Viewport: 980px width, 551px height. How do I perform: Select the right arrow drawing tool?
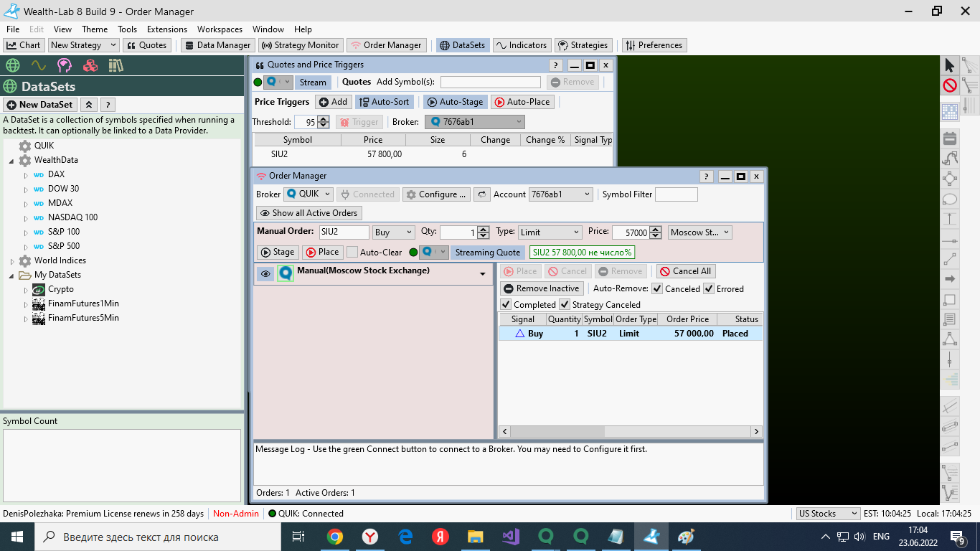(950, 278)
